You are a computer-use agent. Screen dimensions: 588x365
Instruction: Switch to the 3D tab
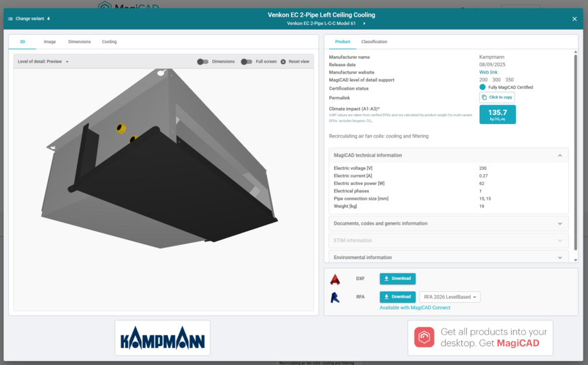22,42
